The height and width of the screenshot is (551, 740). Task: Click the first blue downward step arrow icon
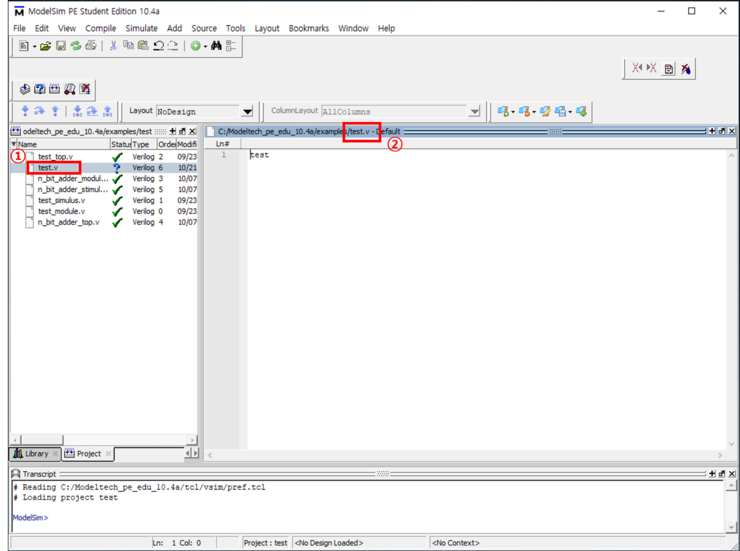coord(25,111)
